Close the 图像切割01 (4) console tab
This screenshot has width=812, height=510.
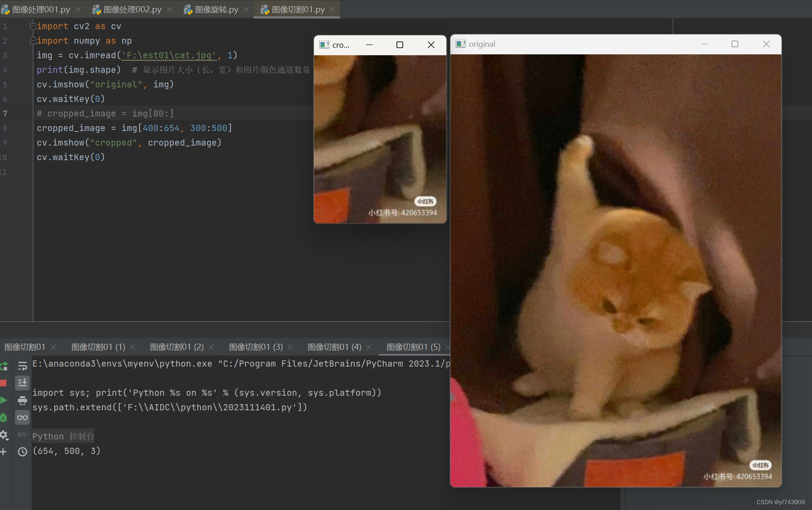pos(369,347)
